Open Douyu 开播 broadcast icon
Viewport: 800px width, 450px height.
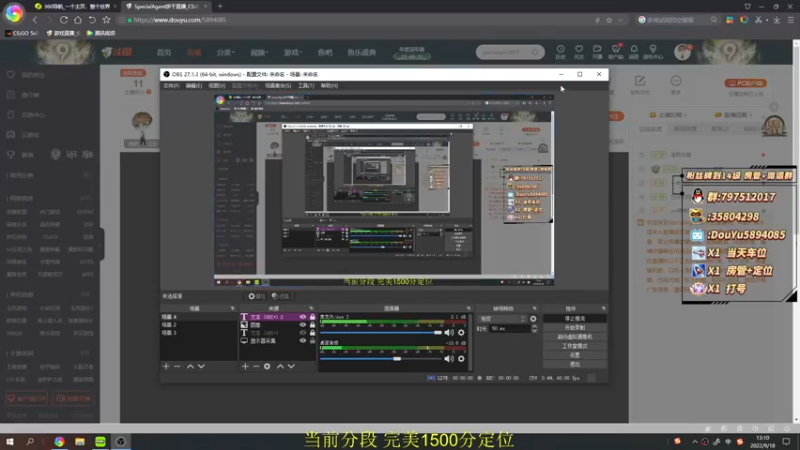(597, 52)
